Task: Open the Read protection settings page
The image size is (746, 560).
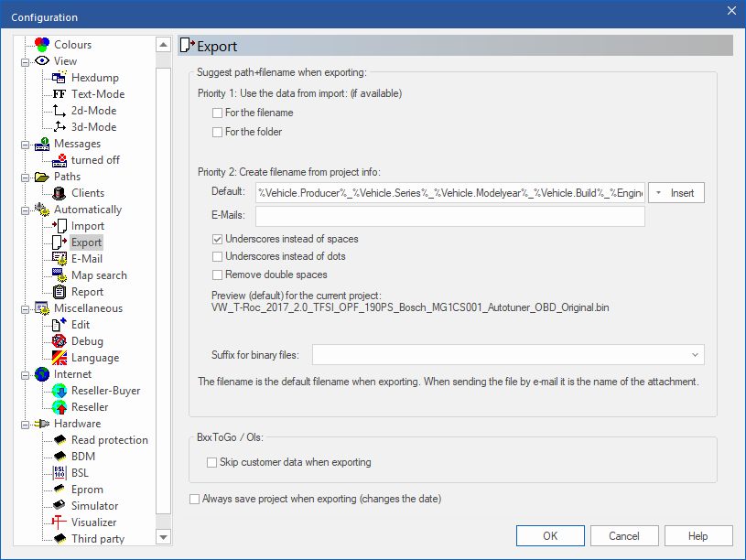Action: [x=110, y=440]
